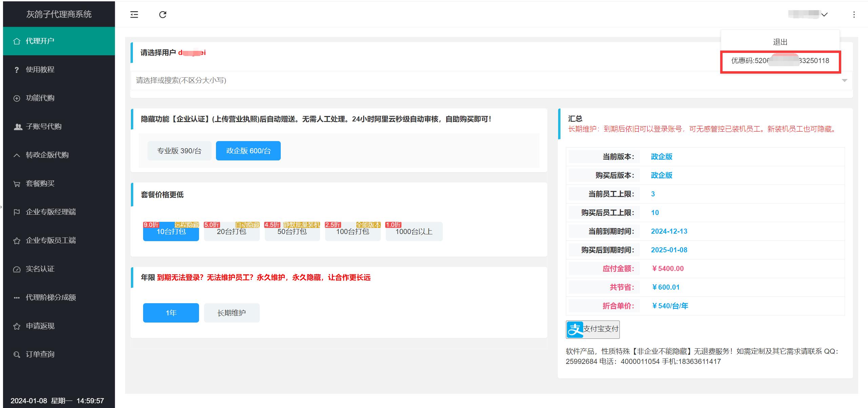Go to 申请返现 in sidebar

(x=40, y=326)
